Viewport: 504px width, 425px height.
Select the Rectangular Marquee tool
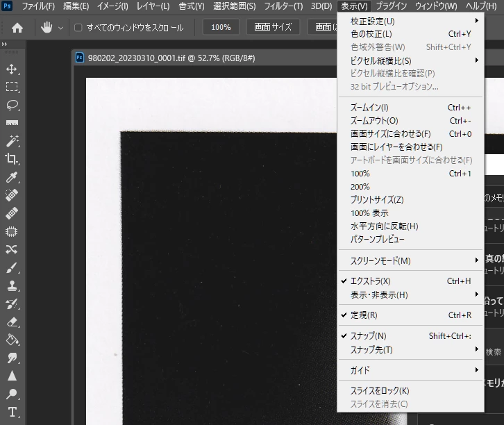(x=12, y=87)
